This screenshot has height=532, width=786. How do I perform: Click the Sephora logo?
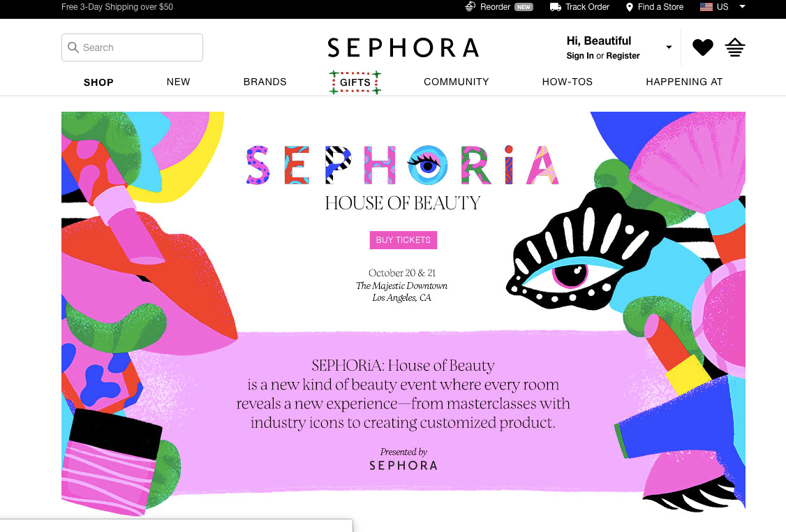click(x=403, y=48)
